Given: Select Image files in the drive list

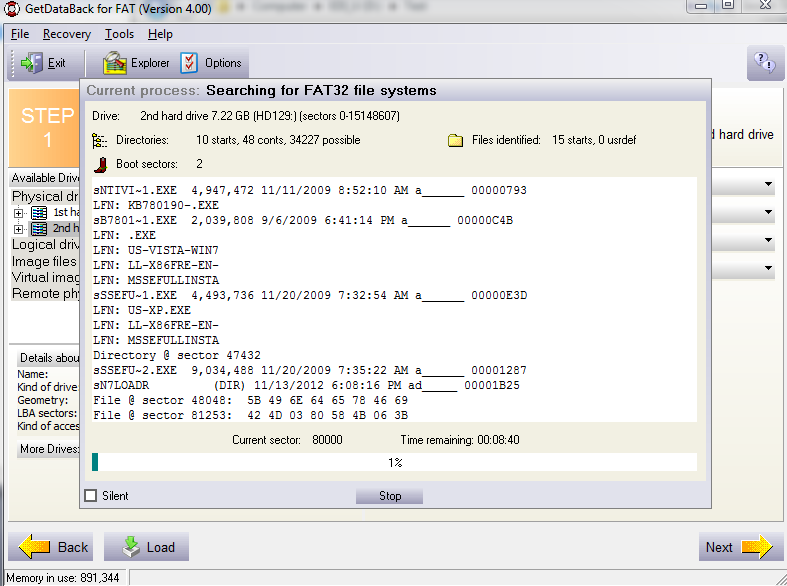Looking at the screenshot, I should pyautogui.click(x=44, y=261).
